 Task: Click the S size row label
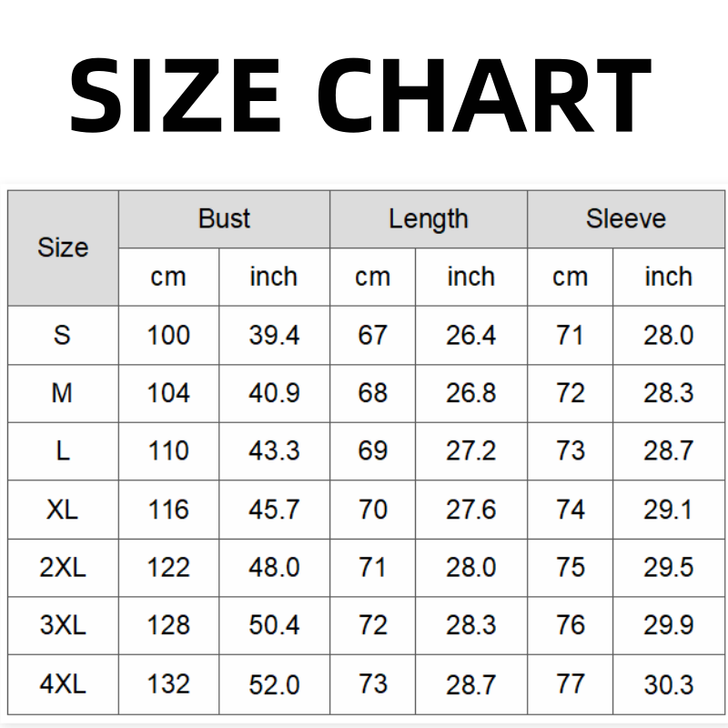click(x=62, y=335)
